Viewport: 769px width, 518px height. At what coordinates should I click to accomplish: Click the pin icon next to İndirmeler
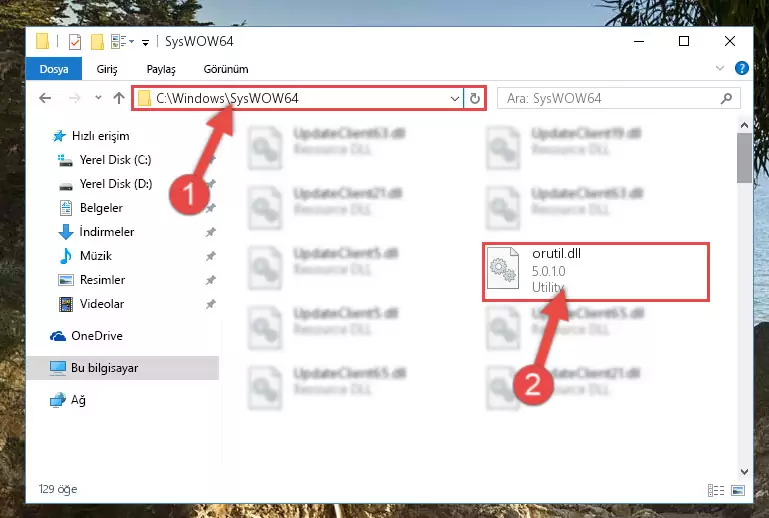coord(210,232)
